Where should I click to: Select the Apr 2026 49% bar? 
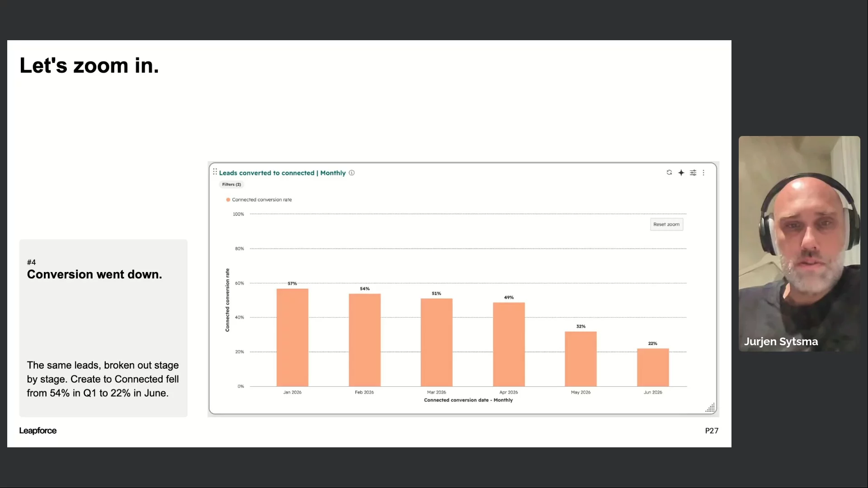[509, 344]
